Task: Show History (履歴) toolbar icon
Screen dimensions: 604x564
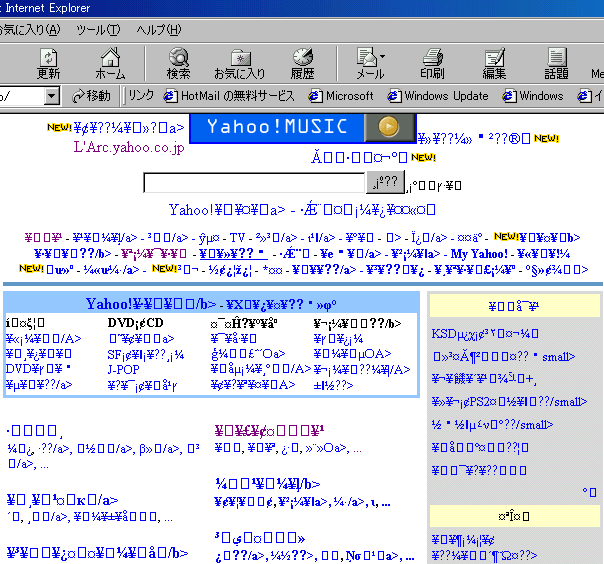Action: 302,63
